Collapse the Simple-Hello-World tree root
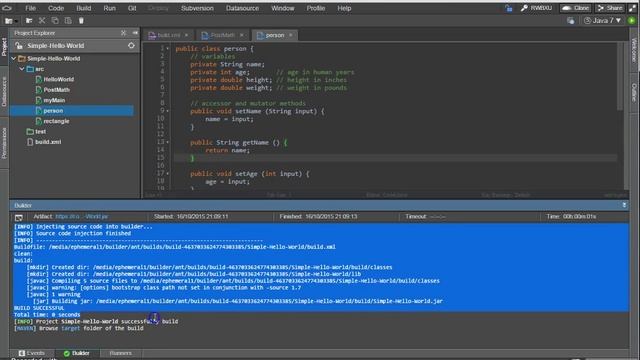 pyautogui.click(x=14, y=58)
